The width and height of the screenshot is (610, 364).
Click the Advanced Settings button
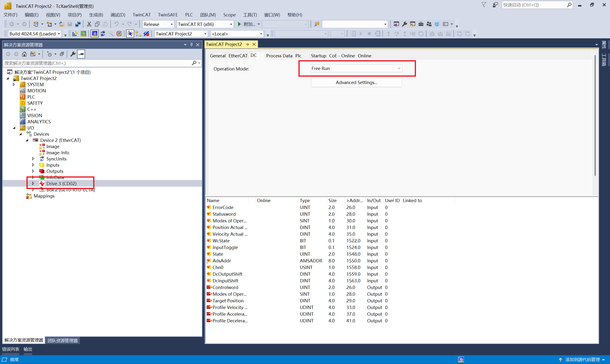(x=356, y=82)
